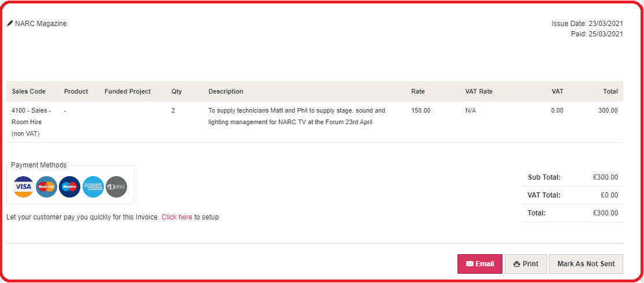This screenshot has height=283, width=644.
Task: Click the Funded Project column header
Action: 128,92
